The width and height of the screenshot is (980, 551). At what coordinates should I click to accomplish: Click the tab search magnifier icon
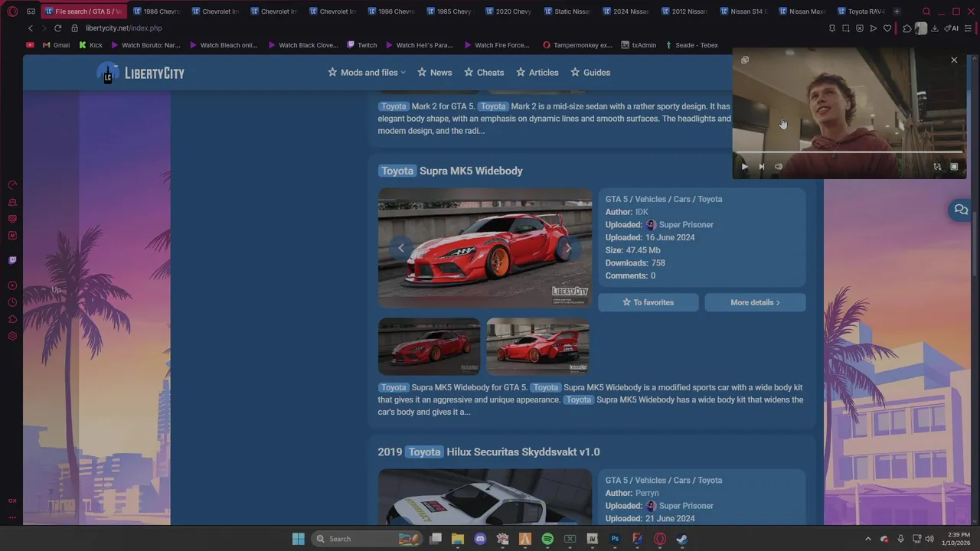(926, 11)
